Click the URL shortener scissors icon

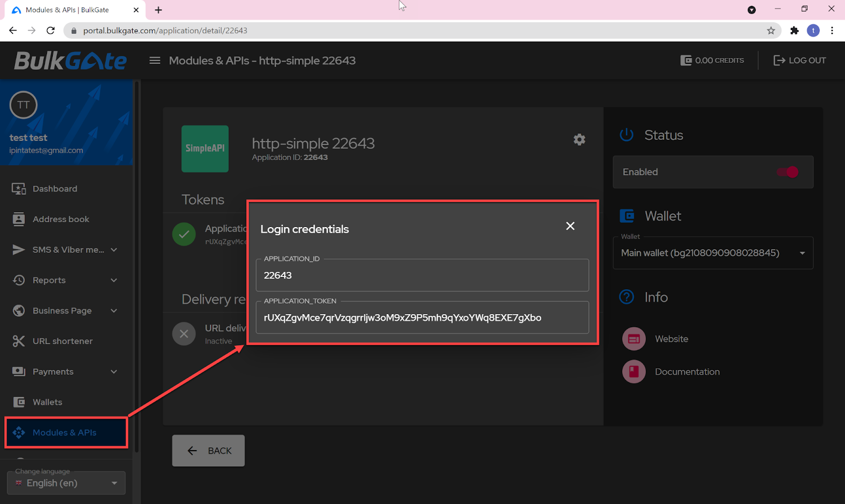[18, 341]
